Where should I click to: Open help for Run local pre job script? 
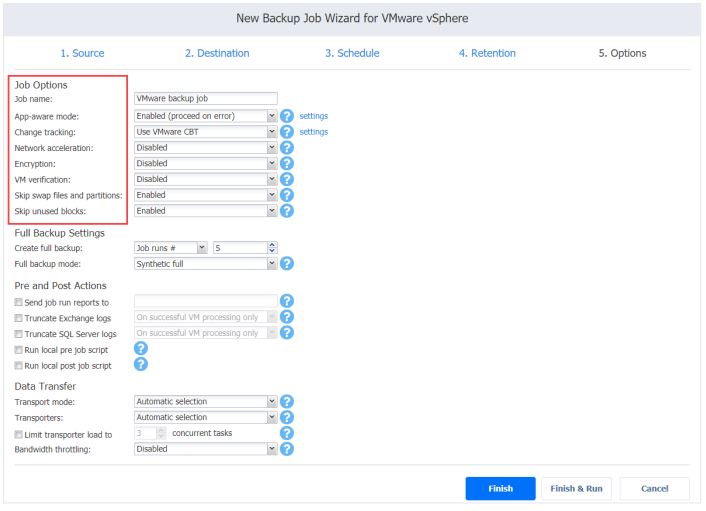pyautogui.click(x=141, y=348)
